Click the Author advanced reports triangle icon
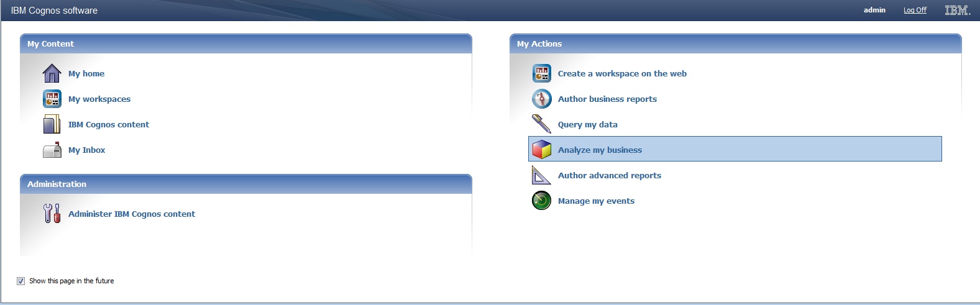Viewport: 980px width, 305px height. pos(541,175)
